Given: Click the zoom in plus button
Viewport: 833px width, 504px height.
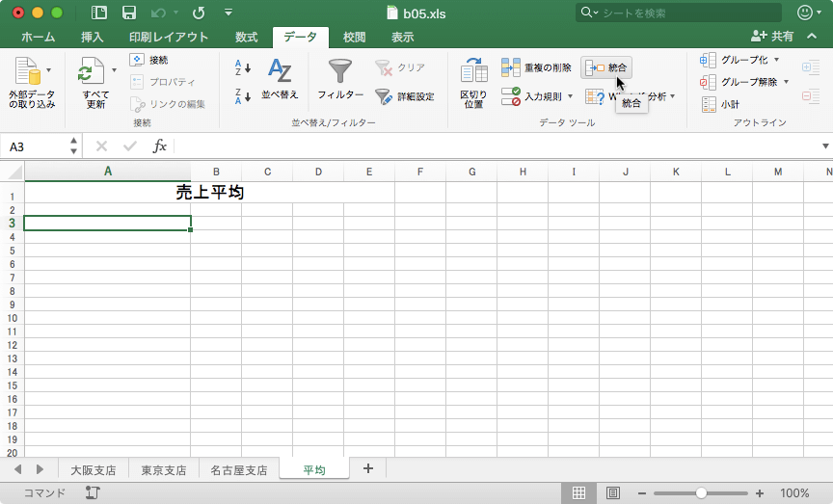Looking at the screenshot, I should [760, 493].
